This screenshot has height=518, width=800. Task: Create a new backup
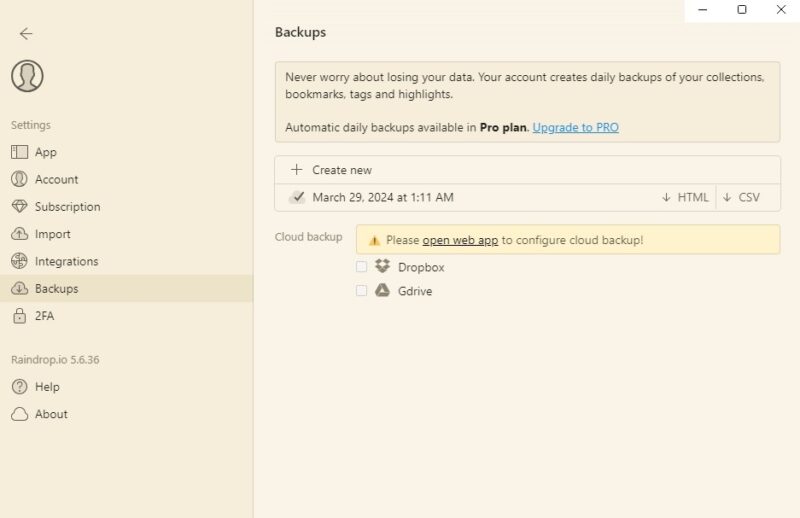point(528,170)
